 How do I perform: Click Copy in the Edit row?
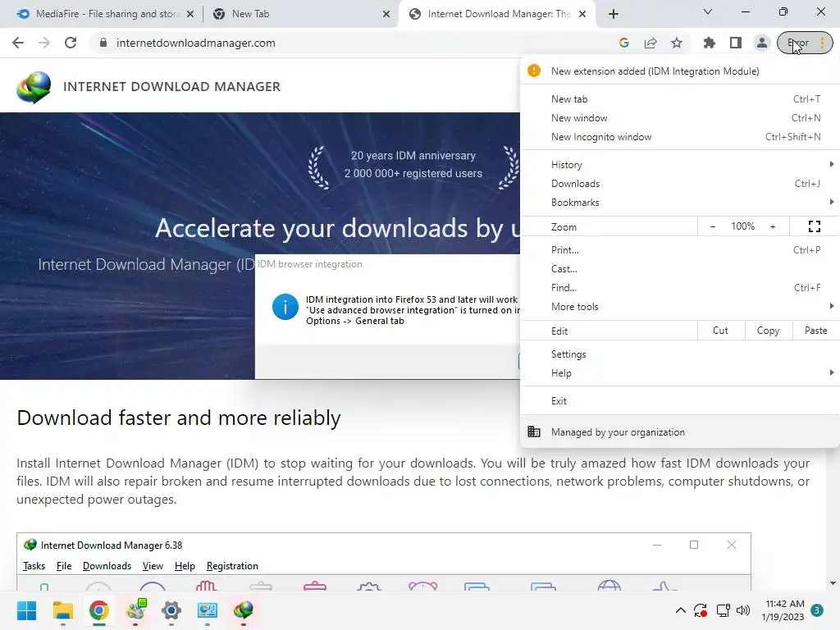(x=768, y=331)
